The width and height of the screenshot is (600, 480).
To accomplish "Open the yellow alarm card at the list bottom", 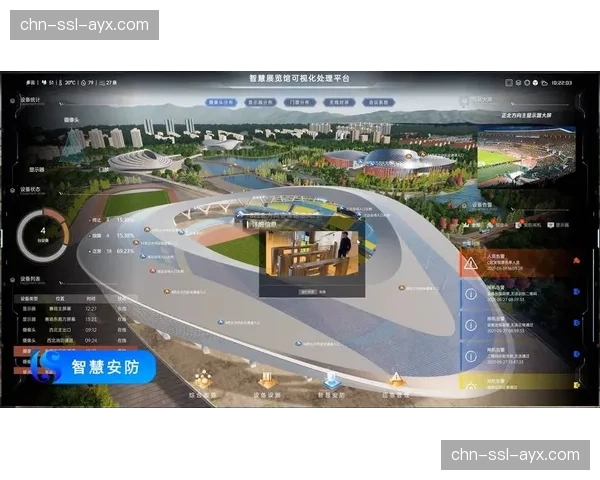I will click(x=520, y=382).
